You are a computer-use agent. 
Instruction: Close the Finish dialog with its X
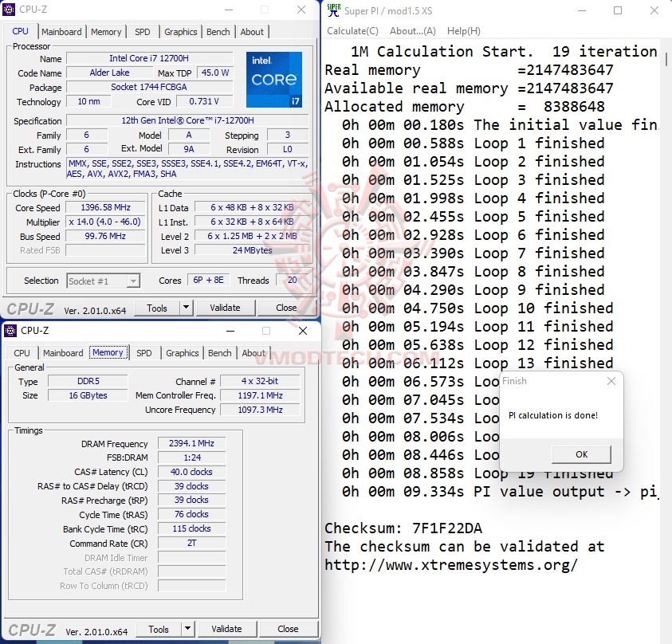point(611,381)
